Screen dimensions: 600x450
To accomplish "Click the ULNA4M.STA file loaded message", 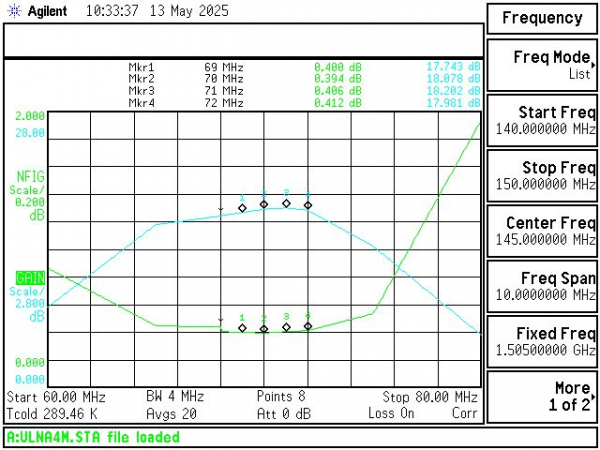I will (x=93, y=437).
